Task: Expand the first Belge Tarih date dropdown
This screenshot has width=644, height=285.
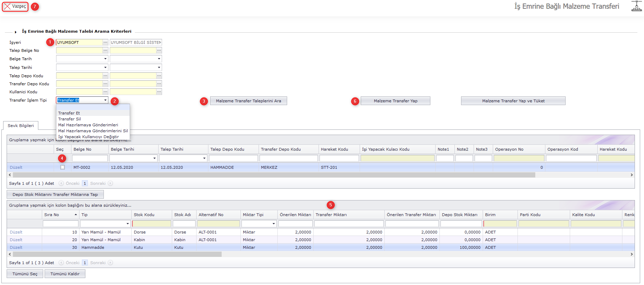Action: coord(105,59)
